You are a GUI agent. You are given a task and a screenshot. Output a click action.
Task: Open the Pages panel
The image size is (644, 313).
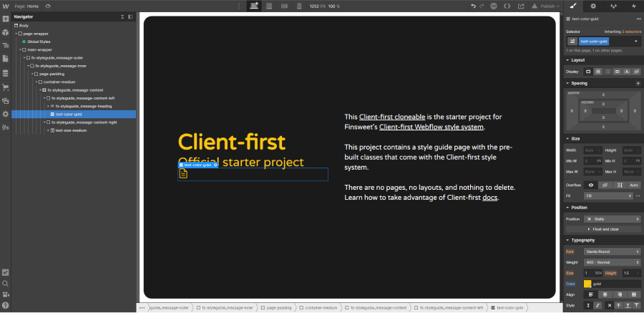[5, 59]
